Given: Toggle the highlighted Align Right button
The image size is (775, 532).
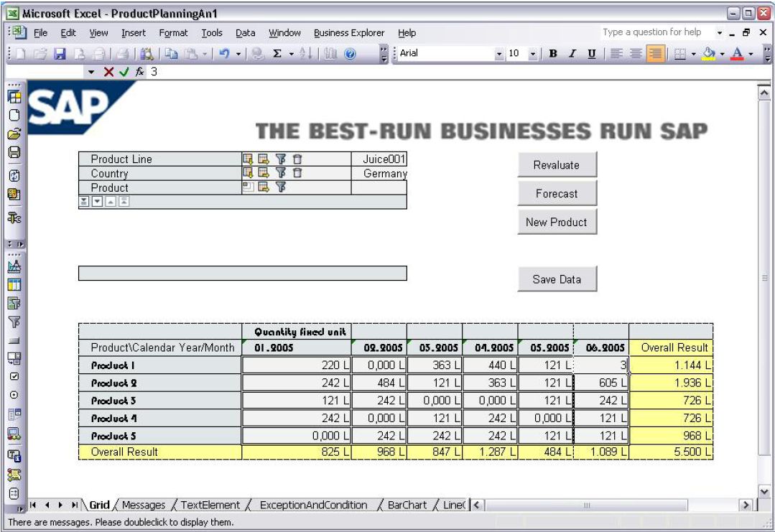Looking at the screenshot, I should (x=655, y=53).
